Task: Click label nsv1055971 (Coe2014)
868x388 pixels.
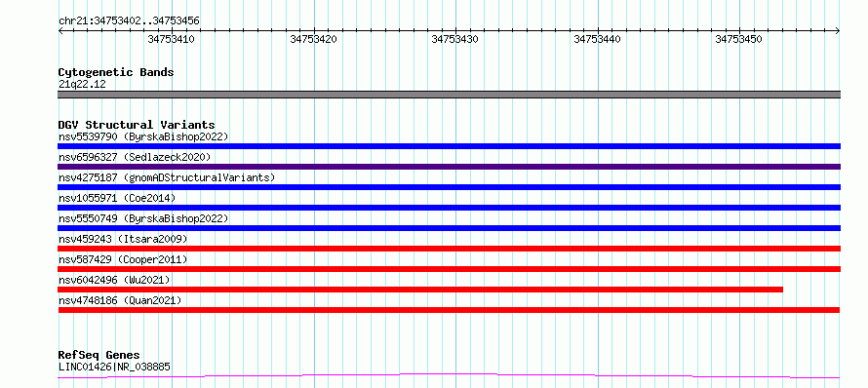Action: pos(117,198)
